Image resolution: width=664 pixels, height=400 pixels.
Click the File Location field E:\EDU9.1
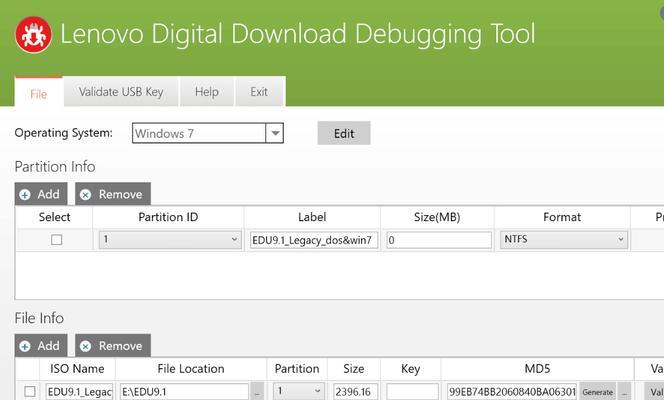point(184,392)
